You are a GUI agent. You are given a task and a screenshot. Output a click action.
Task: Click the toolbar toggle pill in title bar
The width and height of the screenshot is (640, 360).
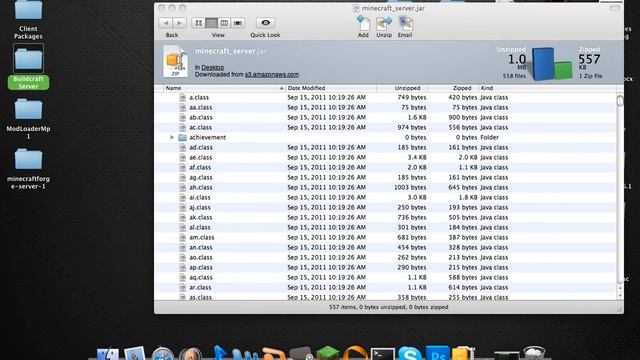(x=614, y=8)
